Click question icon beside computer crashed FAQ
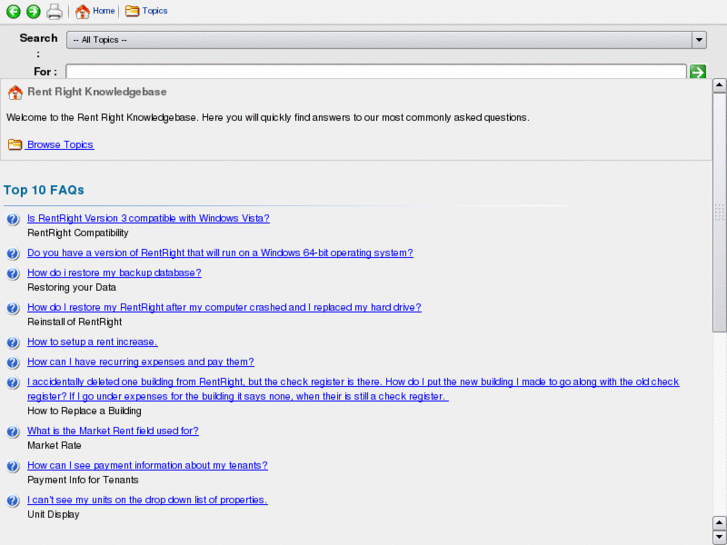Viewport: 727px width, 545px height. point(13,308)
